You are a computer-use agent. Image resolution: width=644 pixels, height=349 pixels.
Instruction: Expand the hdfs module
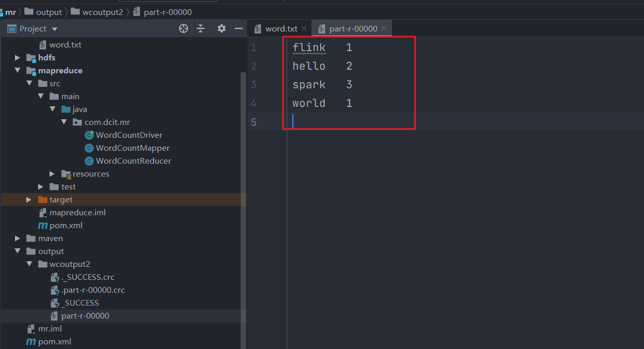point(18,58)
